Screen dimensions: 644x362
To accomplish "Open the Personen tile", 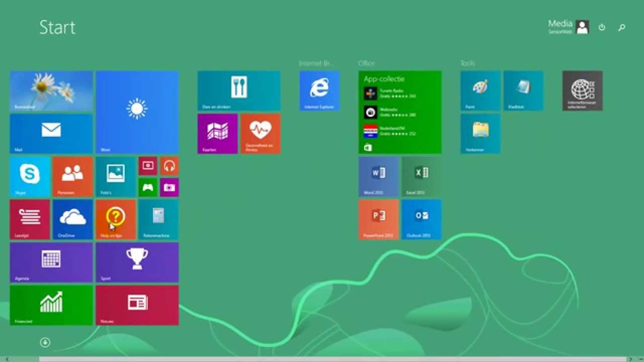I will [73, 176].
